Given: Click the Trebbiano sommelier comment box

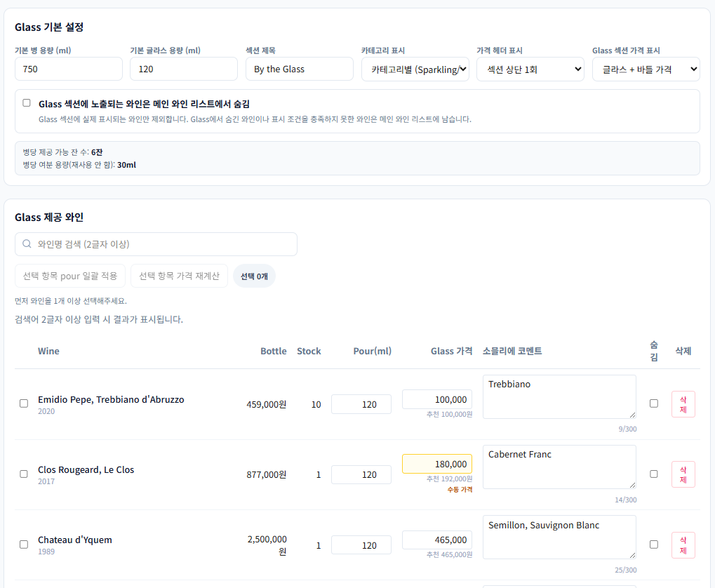Looking at the screenshot, I should [559, 397].
